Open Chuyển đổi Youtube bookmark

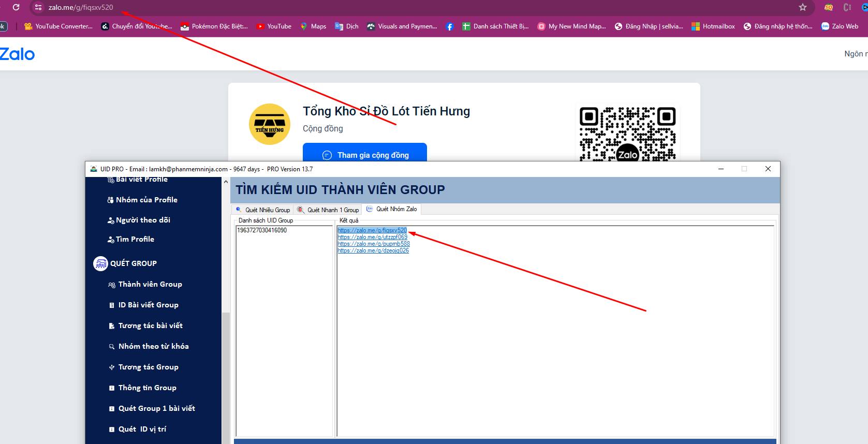click(x=137, y=26)
